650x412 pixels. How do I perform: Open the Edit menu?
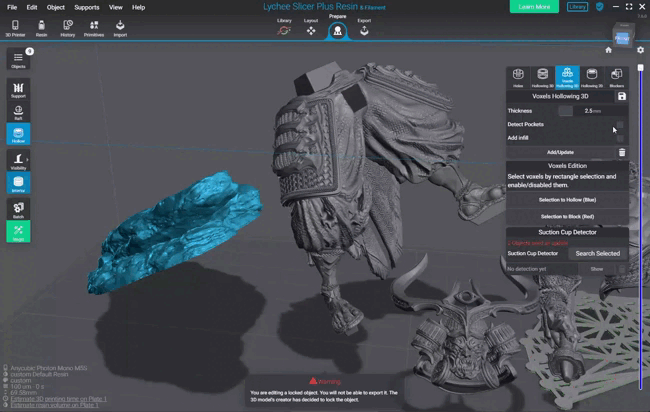(x=32, y=7)
